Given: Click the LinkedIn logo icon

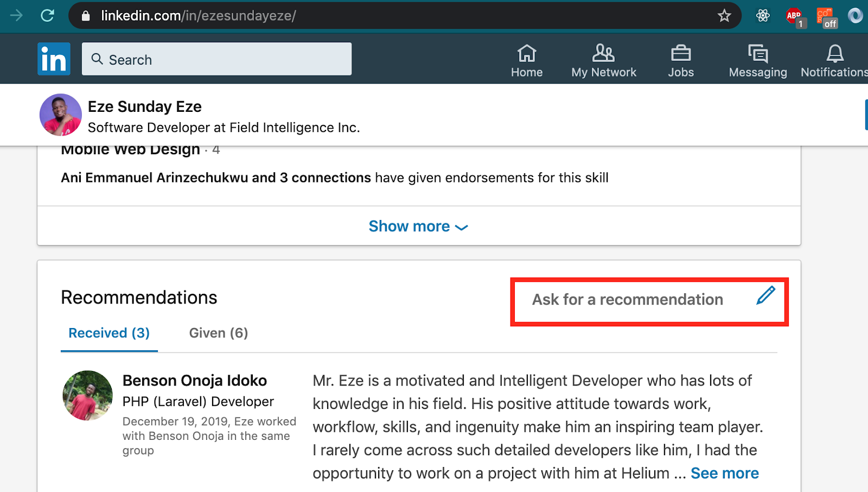Looking at the screenshot, I should (54, 59).
